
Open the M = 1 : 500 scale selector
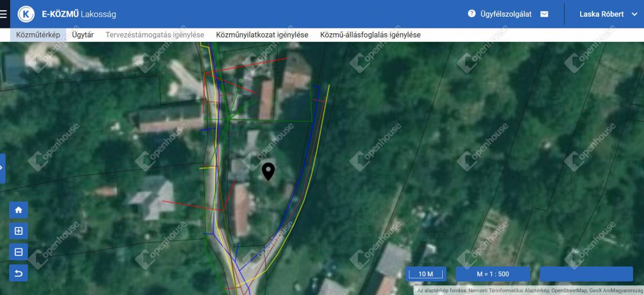pos(493,274)
